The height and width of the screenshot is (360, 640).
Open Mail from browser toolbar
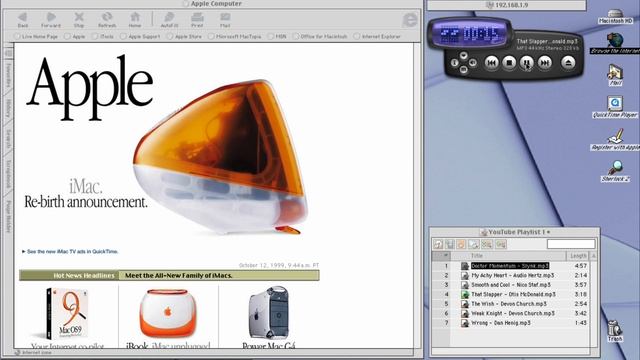(x=225, y=20)
